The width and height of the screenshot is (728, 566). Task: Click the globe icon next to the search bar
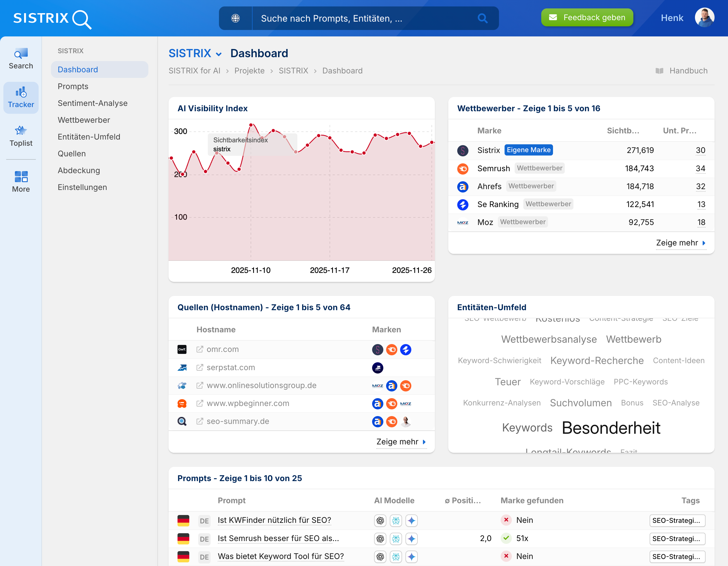click(x=236, y=18)
